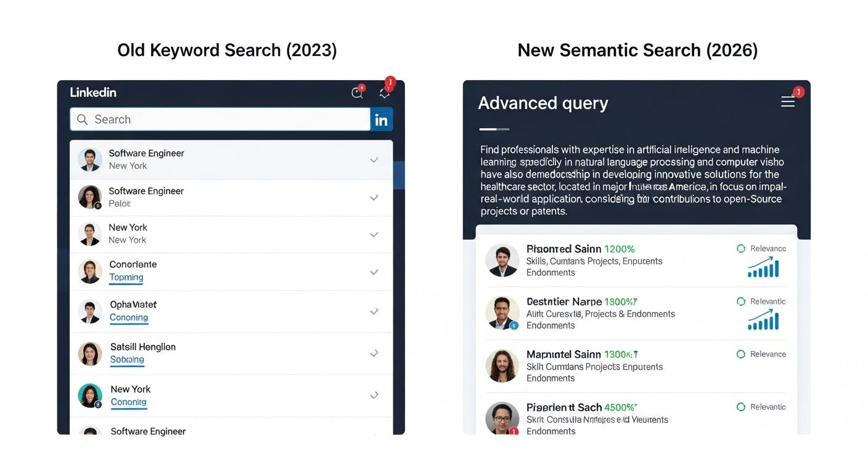The width and height of the screenshot is (868, 473).
Task: Click the avatar next to Conoriente
Action: coord(90,272)
